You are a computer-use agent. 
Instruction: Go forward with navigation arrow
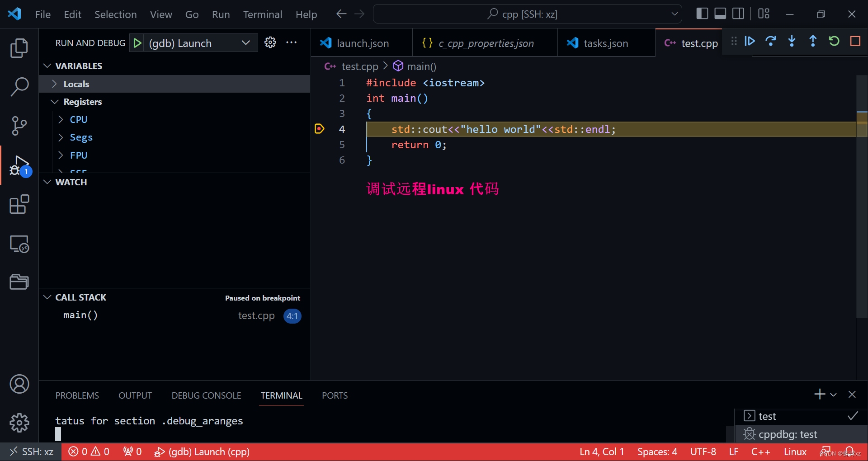click(359, 14)
